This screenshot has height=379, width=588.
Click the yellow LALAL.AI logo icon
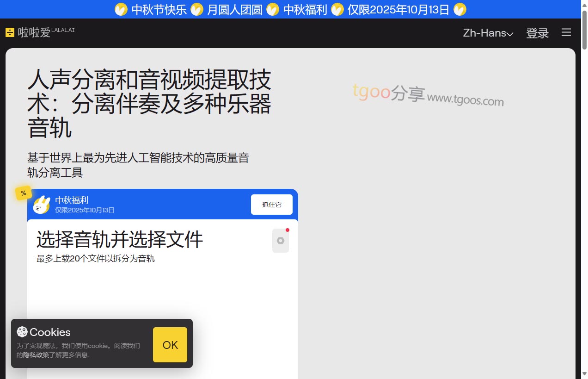[10, 32]
